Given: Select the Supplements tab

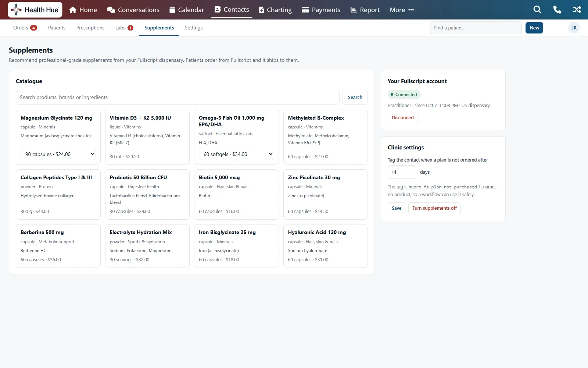Looking at the screenshot, I should click(159, 28).
